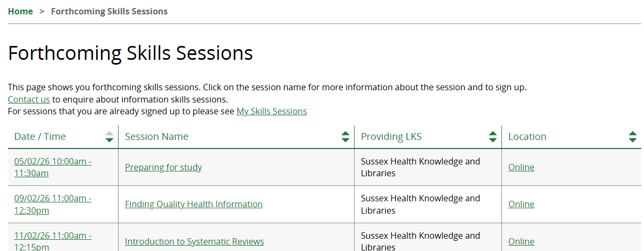Click Providing LKS sort arrows icon

pos(493,137)
